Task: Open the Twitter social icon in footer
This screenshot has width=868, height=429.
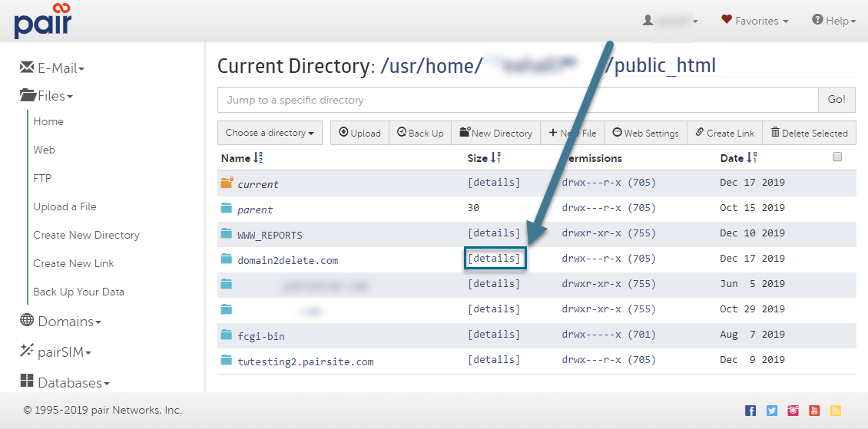Action: 772,411
